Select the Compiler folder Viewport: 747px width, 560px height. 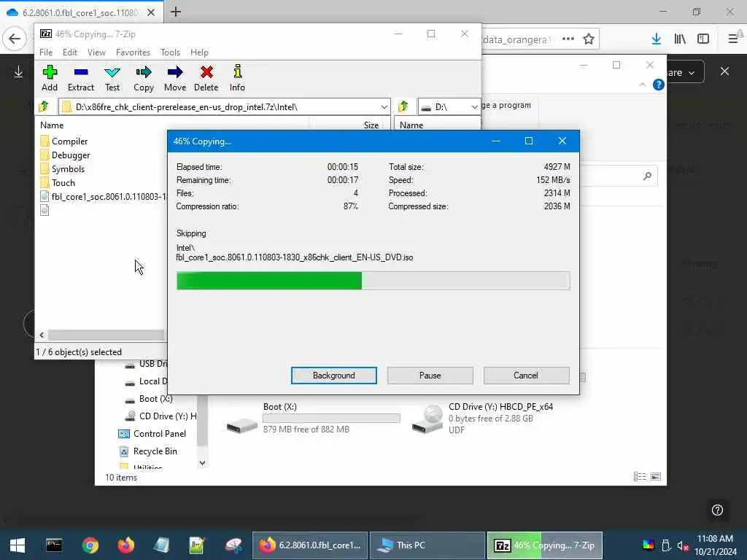tap(64, 141)
